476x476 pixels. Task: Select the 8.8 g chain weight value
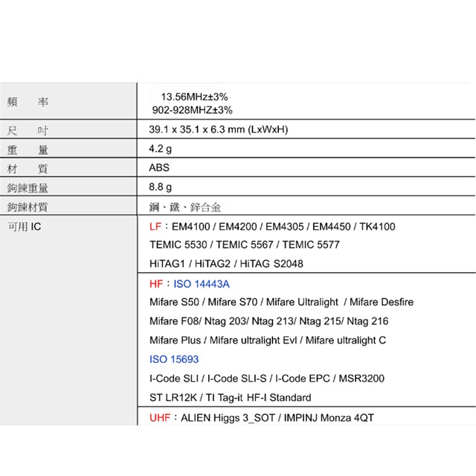[161, 187]
